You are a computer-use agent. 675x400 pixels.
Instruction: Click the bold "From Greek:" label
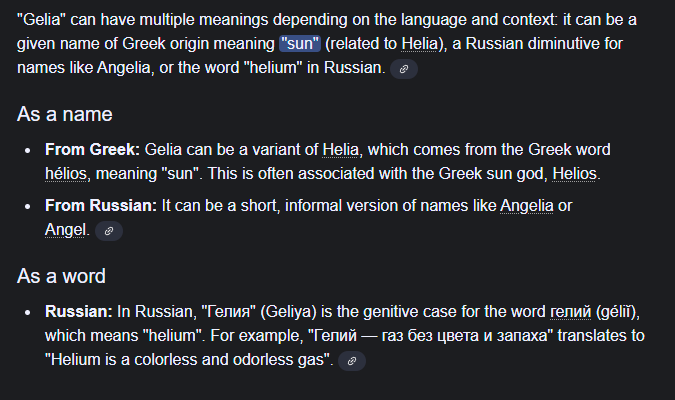click(x=92, y=150)
